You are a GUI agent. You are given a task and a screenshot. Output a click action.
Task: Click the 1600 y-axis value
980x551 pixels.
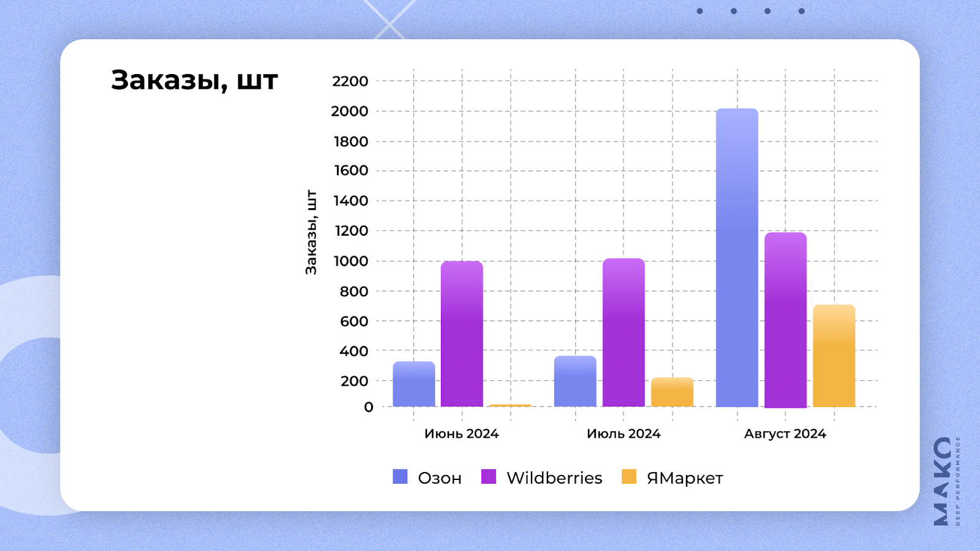(x=351, y=170)
